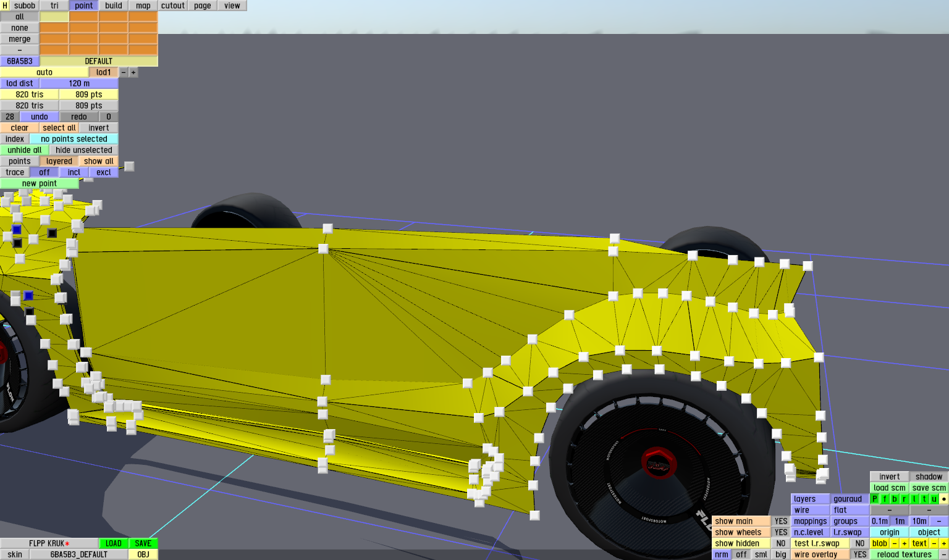949x560 pixels.
Task: Click minus button beside reload textures
Action: click(944, 554)
